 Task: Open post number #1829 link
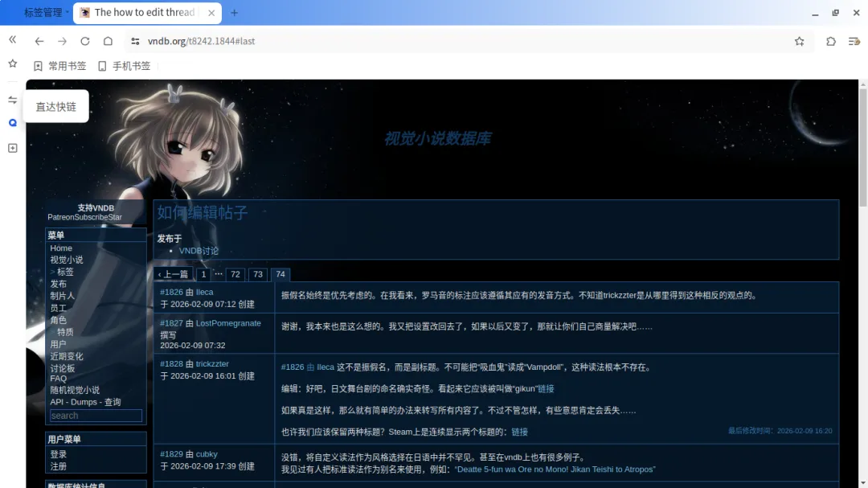[171, 454]
